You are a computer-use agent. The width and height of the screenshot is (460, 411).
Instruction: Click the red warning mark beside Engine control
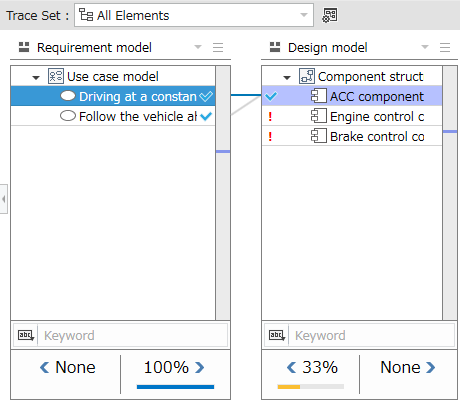[270, 116]
